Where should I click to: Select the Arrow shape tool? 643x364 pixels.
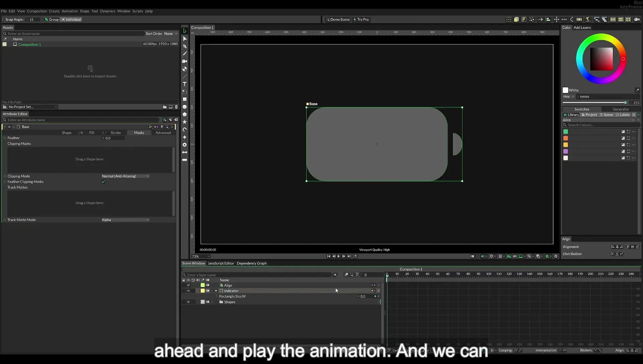[x=185, y=153]
